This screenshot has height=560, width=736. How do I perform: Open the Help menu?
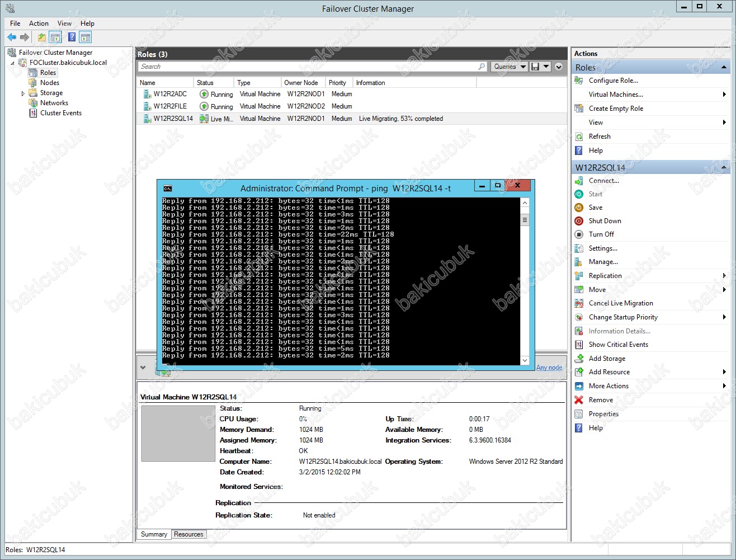click(x=87, y=23)
